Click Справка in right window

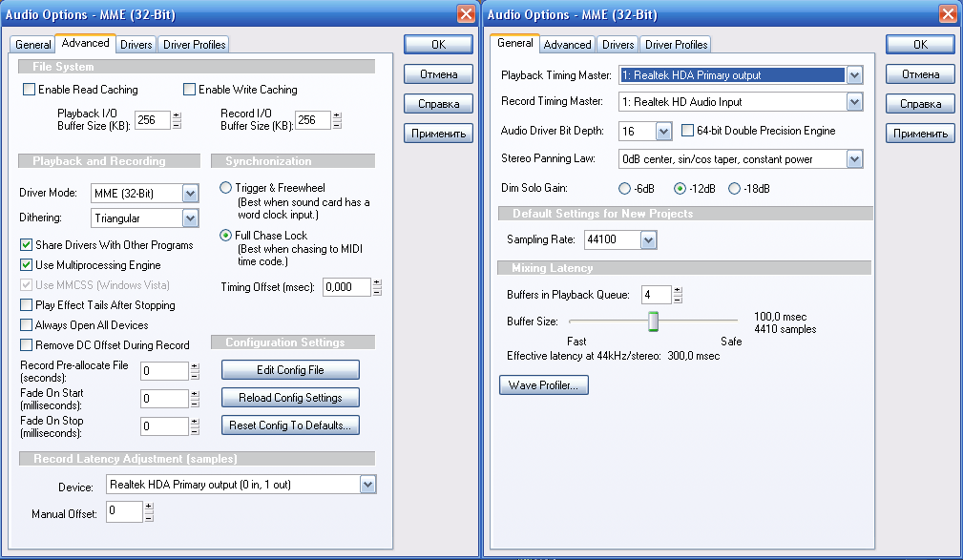point(920,104)
